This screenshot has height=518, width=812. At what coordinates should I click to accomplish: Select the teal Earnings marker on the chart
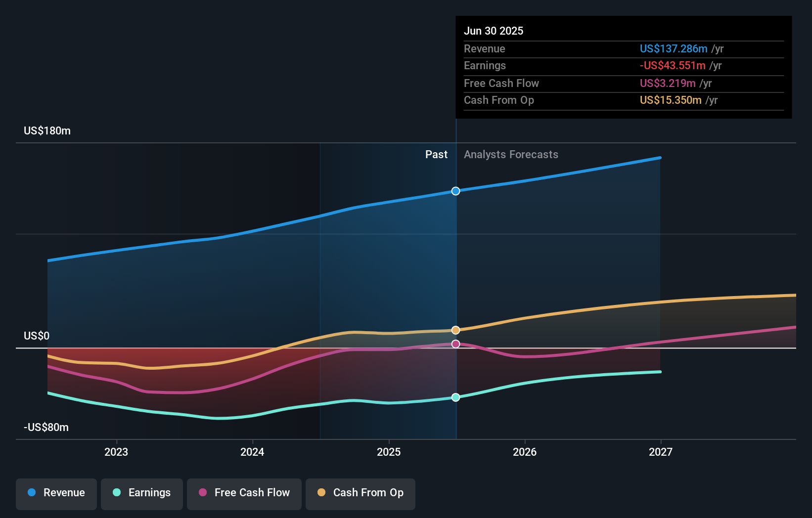pos(455,397)
